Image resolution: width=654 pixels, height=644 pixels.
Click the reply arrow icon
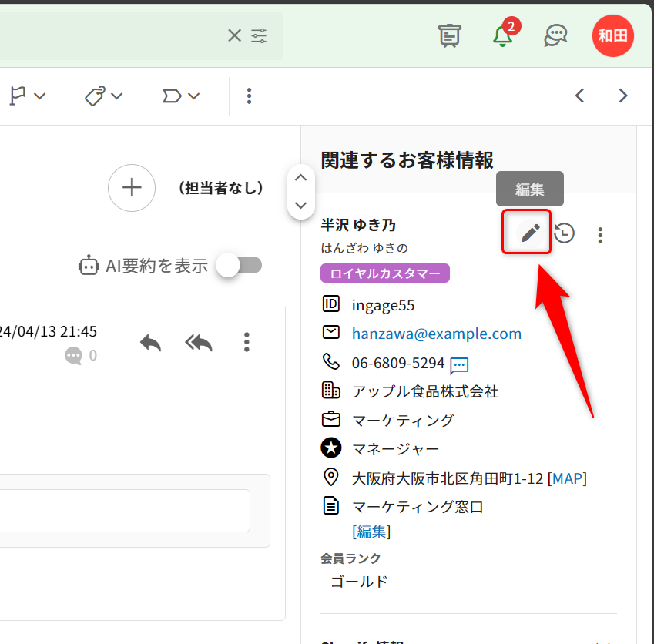(151, 342)
